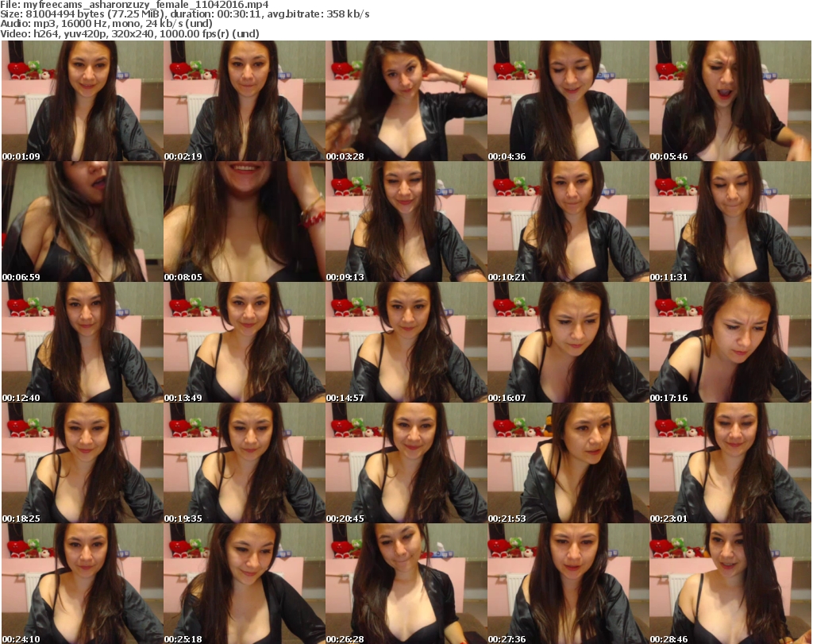The image size is (813, 644).
Task: Select the thumbnail frame stamped 00:03:28
Action: [406, 101]
